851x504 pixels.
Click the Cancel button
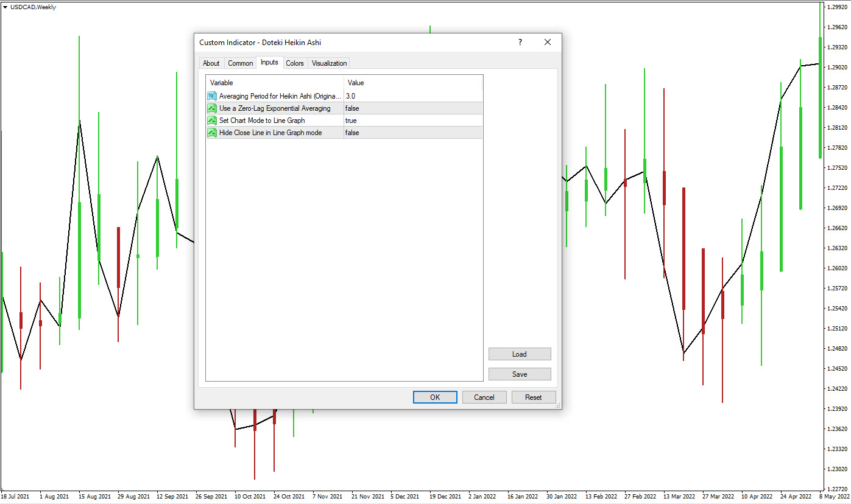pos(484,397)
